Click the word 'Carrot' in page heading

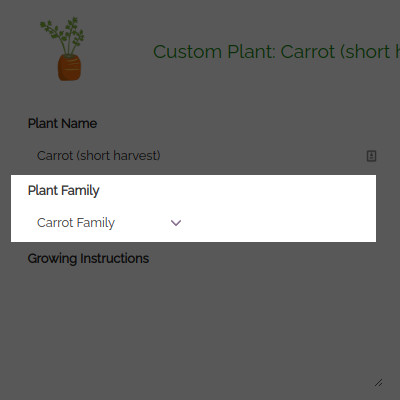[308, 52]
